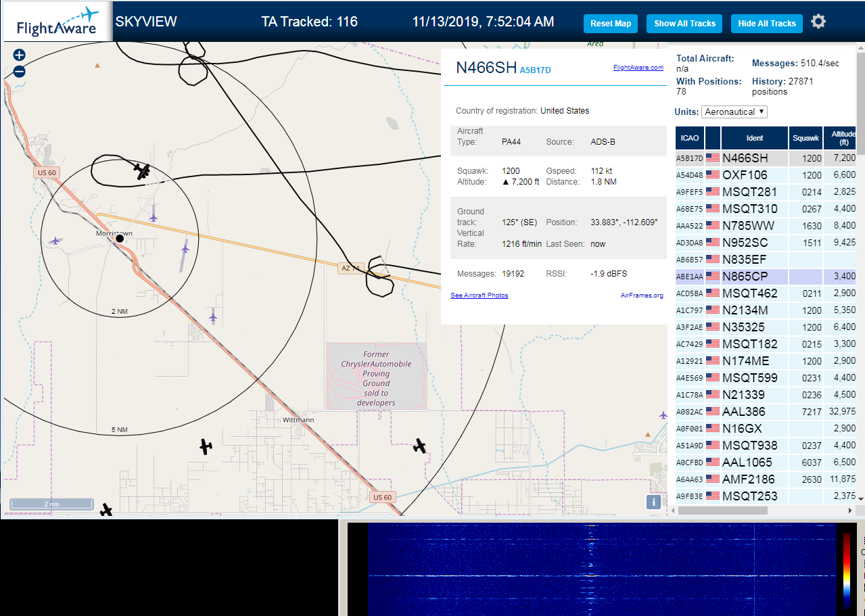This screenshot has width=865, height=616.
Task: Select the N2134M aircraft row
Action: [x=766, y=310]
